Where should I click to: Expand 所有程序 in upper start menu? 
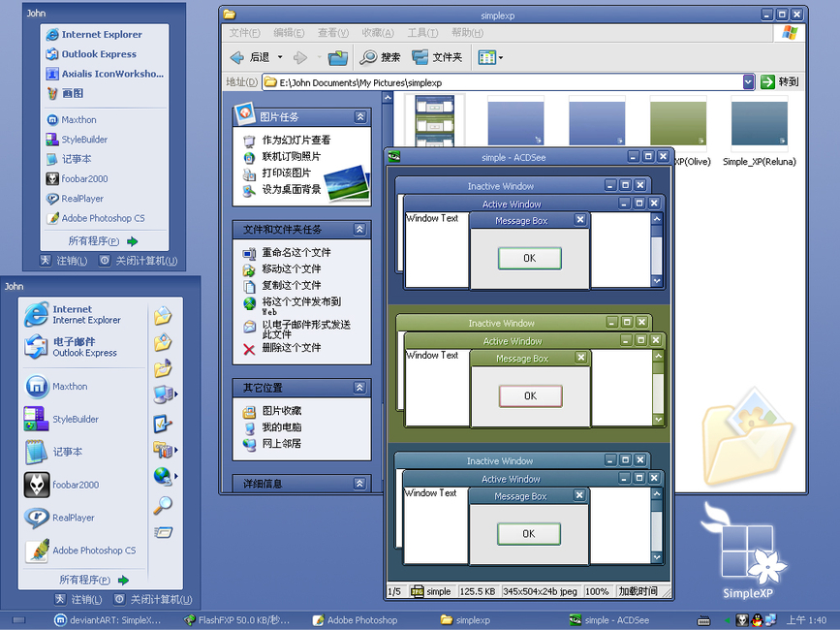[x=104, y=241]
